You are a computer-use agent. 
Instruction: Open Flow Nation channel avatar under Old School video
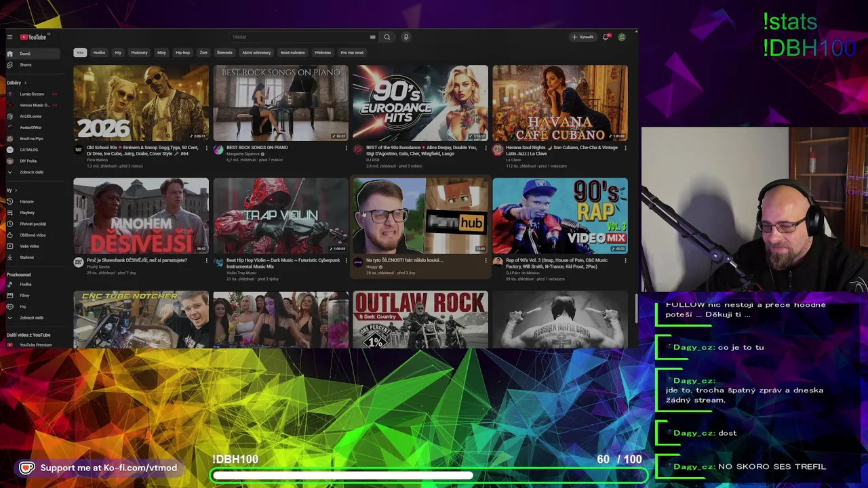pos(79,149)
